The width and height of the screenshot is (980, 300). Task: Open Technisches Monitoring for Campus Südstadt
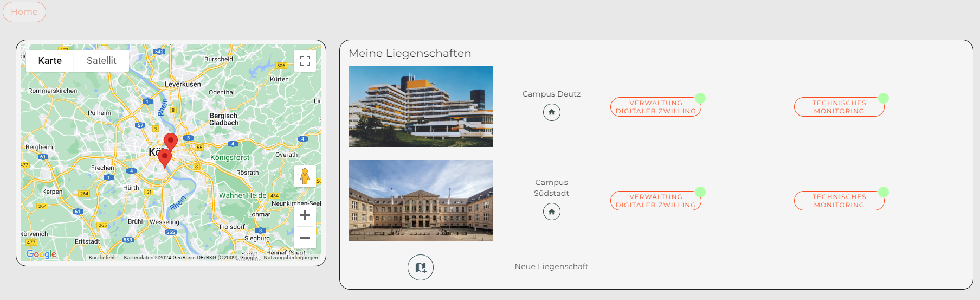click(839, 201)
